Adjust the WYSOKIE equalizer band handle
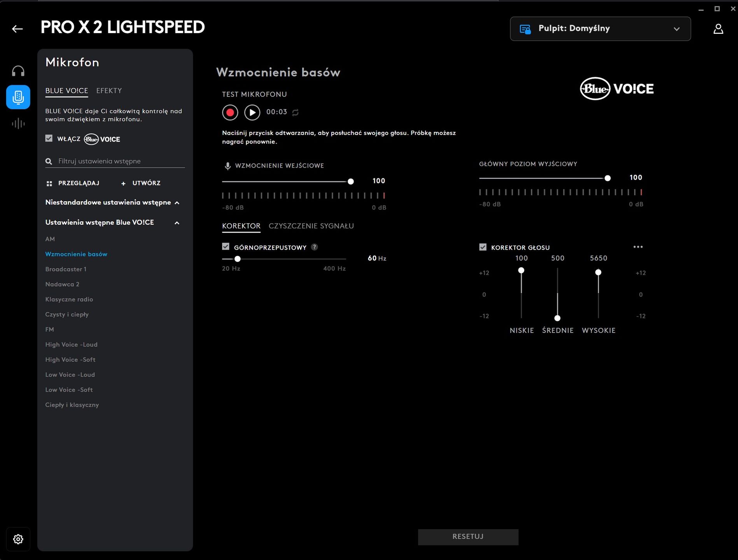 coord(598,272)
